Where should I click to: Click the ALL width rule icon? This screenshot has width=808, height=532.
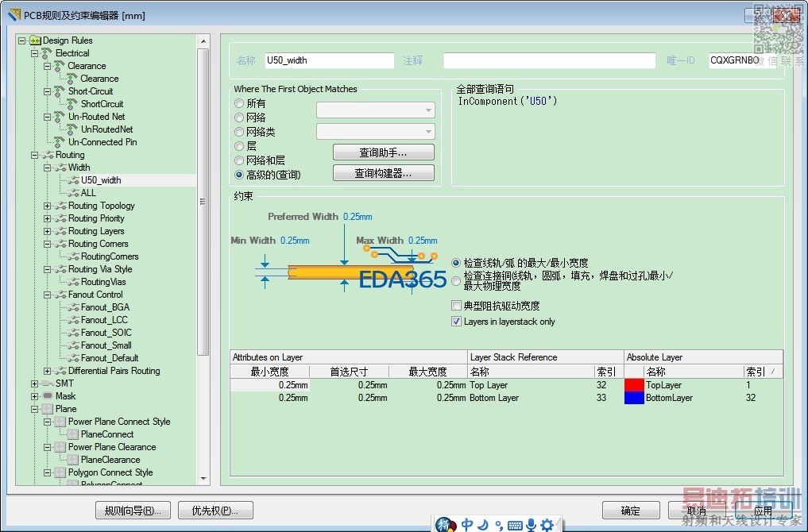(74, 193)
